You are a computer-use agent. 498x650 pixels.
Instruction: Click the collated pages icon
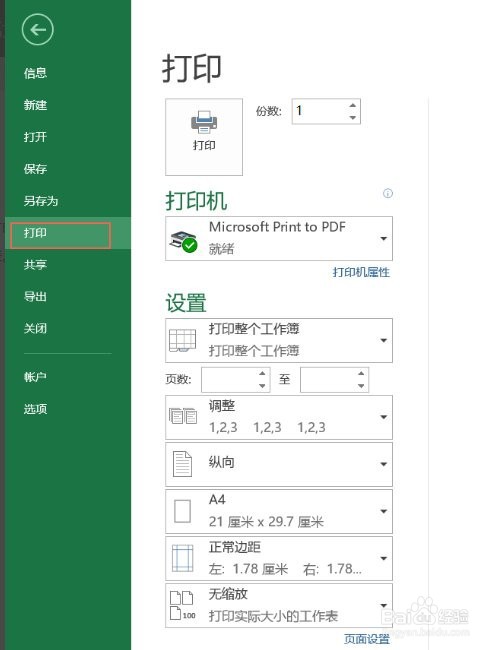183,416
